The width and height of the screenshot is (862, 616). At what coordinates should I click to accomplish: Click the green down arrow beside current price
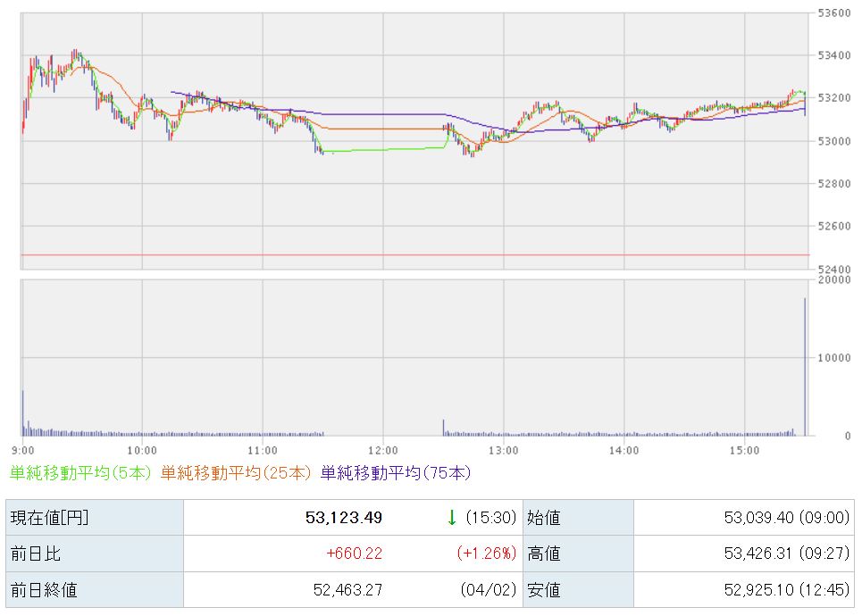point(452,517)
